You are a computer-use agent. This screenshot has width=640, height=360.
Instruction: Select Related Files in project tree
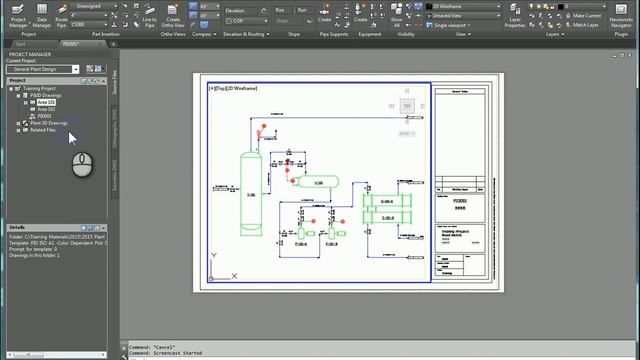click(x=42, y=130)
